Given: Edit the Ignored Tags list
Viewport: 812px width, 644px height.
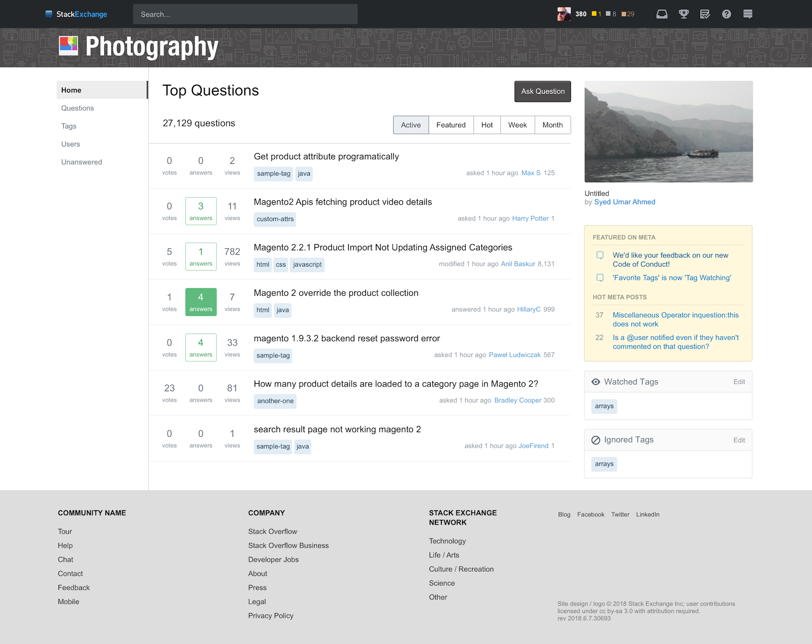Looking at the screenshot, I should click(x=739, y=440).
